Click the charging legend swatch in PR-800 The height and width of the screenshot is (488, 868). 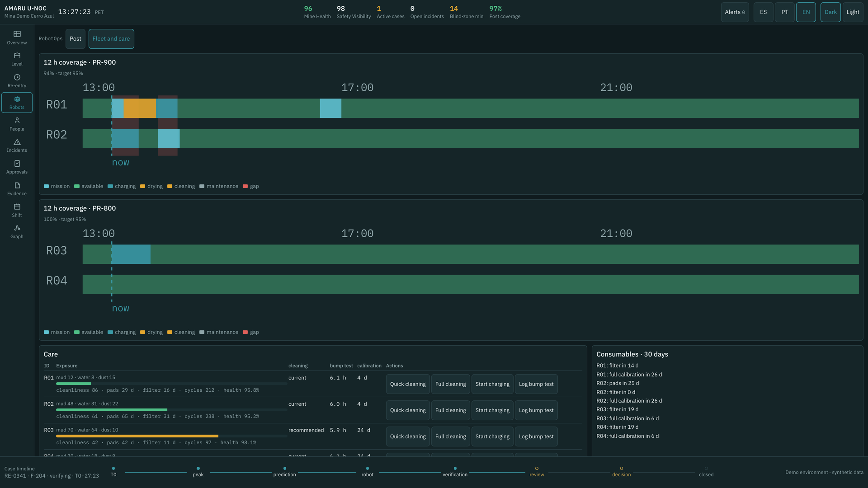110,332
